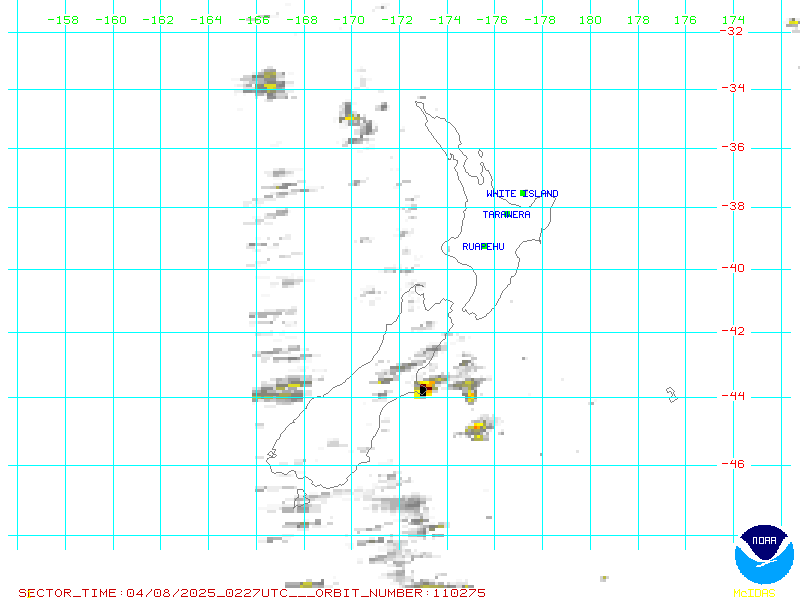Click the -176 longitude label

492,20
